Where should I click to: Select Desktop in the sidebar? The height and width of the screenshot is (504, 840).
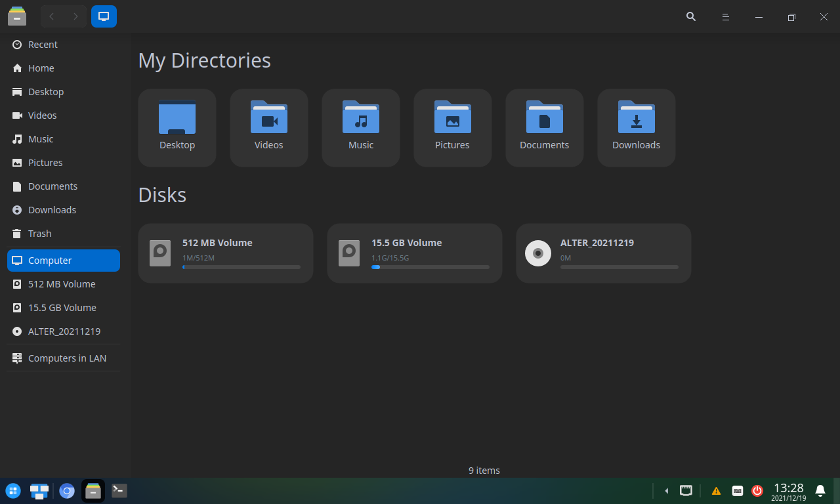click(64, 92)
